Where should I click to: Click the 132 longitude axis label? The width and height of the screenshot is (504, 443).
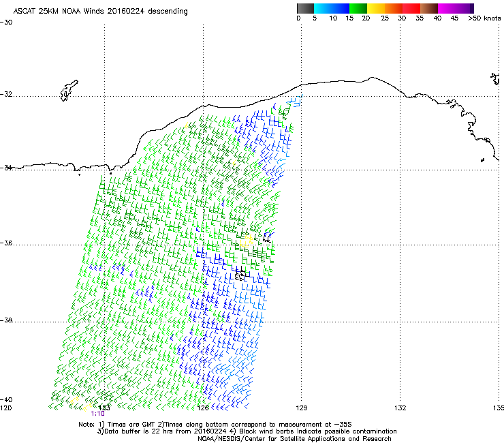pos(400,408)
